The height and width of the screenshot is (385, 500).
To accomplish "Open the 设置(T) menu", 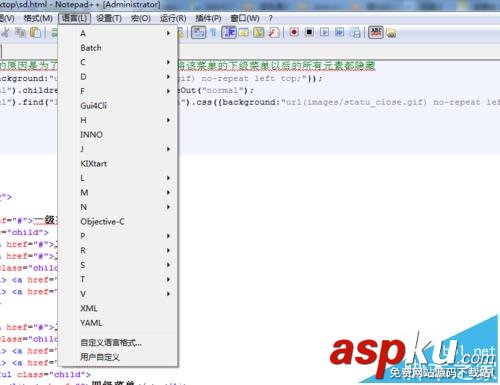I will (x=109, y=18).
